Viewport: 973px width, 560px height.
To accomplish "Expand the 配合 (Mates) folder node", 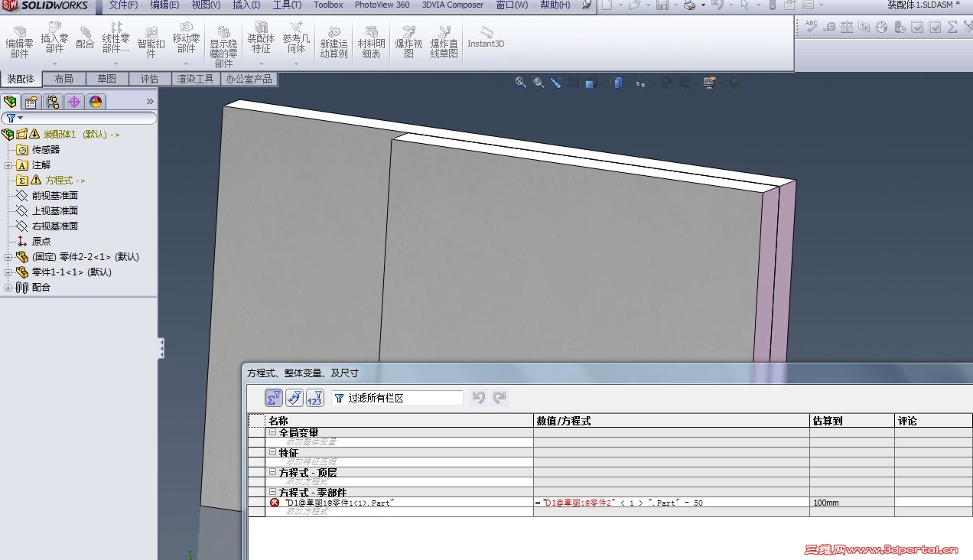I will 8,288.
